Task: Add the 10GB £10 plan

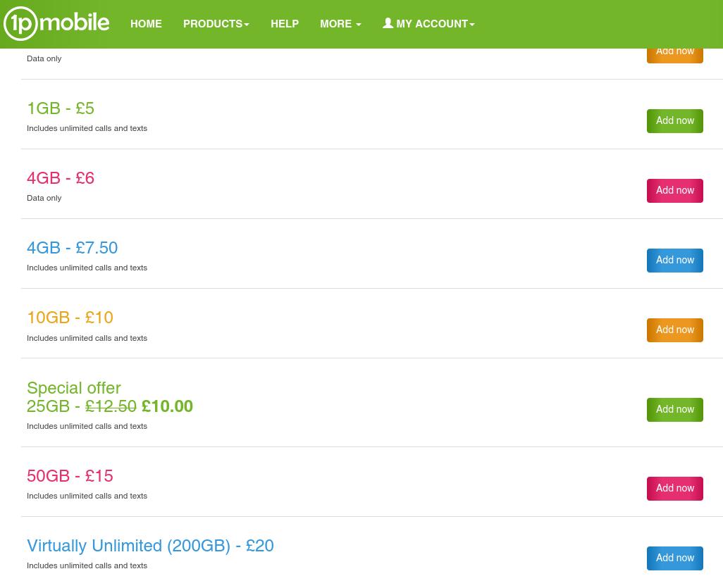Action: pyautogui.click(x=674, y=330)
